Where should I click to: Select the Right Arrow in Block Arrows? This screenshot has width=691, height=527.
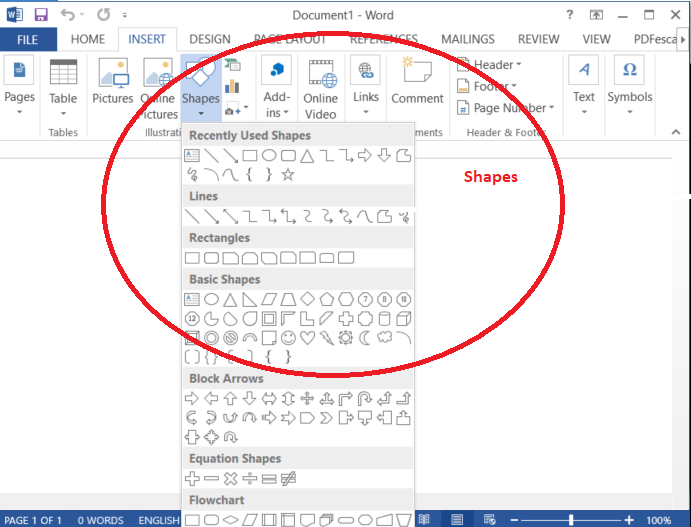click(x=192, y=399)
